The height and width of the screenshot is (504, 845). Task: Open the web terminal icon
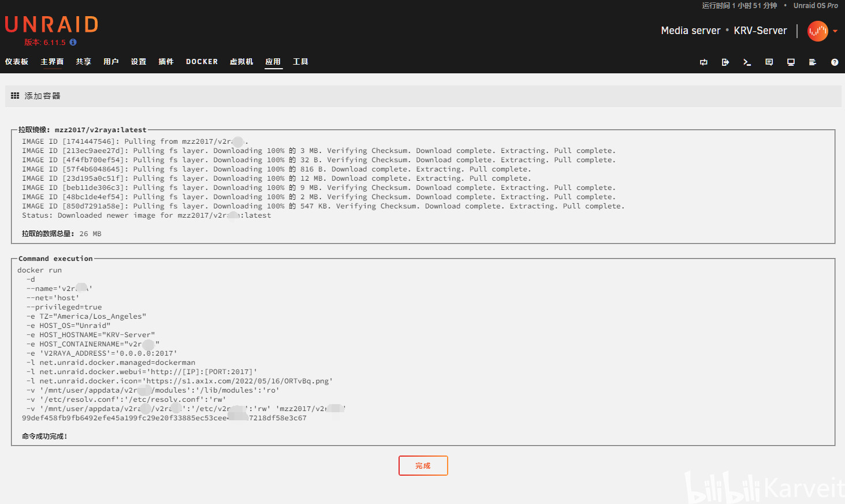pos(747,62)
